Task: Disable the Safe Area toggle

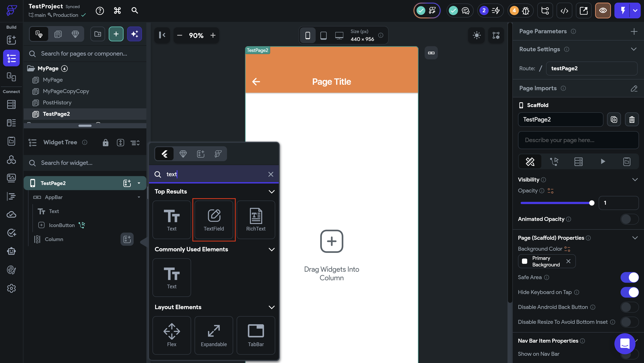Action: 629,277
